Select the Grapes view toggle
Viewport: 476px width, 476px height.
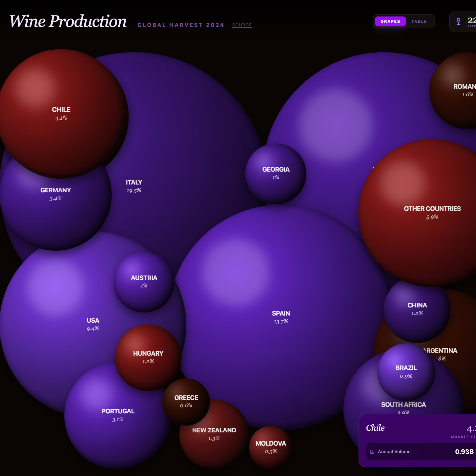(390, 21)
